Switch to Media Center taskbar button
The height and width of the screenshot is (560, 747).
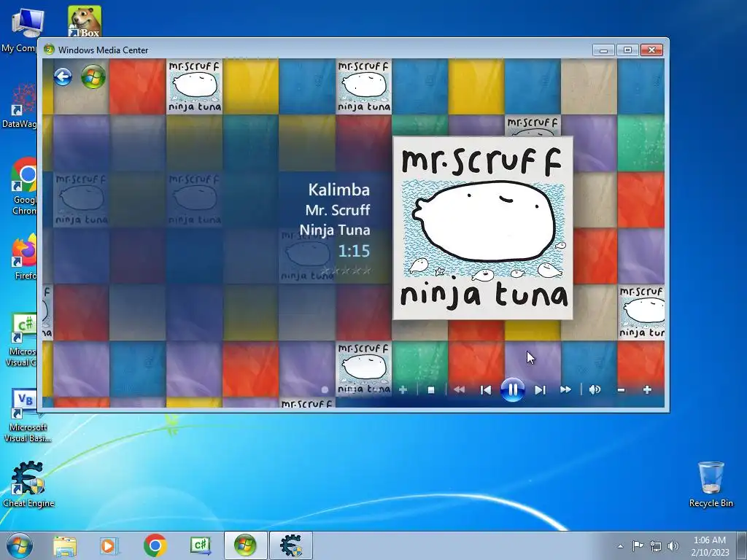point(245,545)
